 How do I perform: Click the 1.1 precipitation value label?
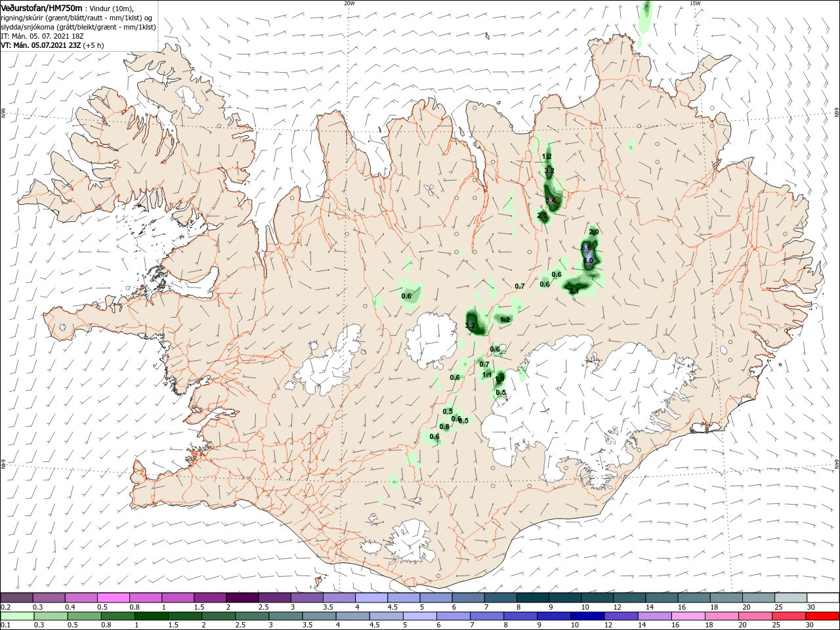487,375
